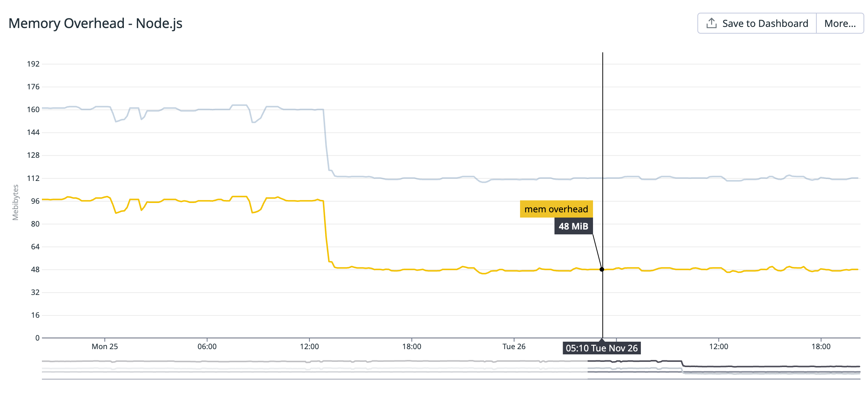Open the More... menu
The width and height of the screenshot is (868, 394).
pos(840,24)
